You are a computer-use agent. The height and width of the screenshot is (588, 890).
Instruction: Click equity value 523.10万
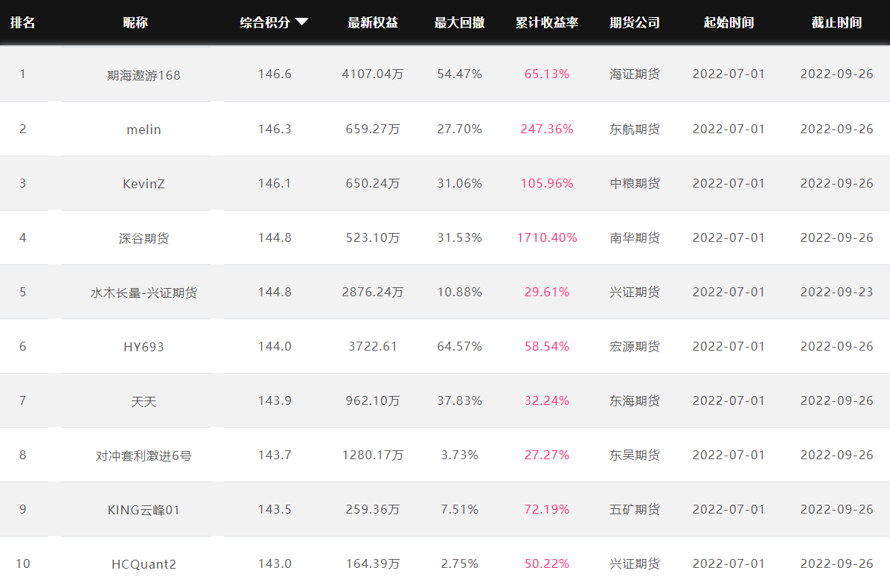click(373, 237)
